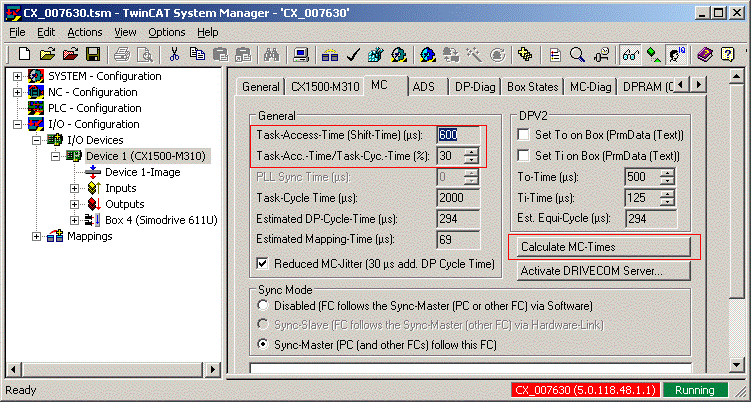Collapse I/O Devices tree node
The height and width of the screenshot is (402, 751).
[36, 140]
